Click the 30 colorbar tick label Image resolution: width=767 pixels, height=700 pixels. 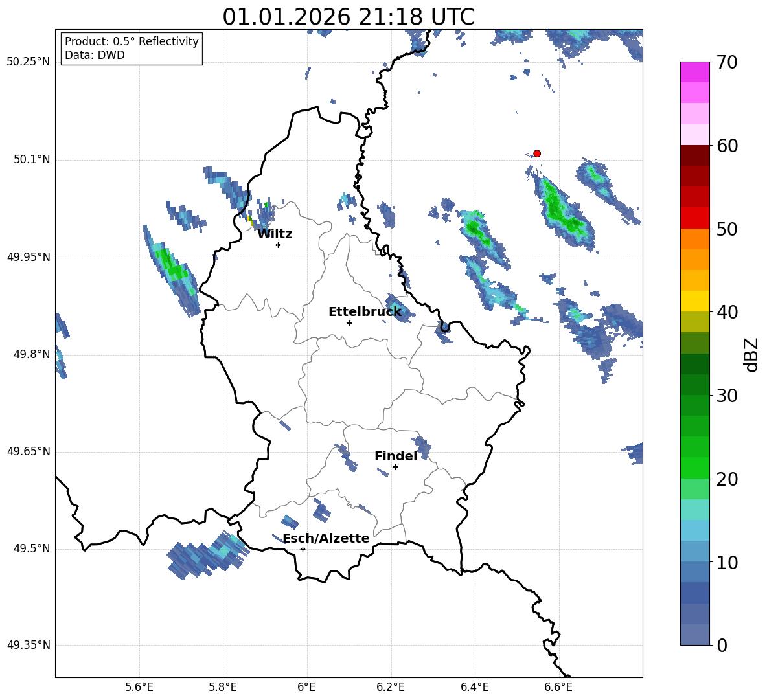point(726,396)
